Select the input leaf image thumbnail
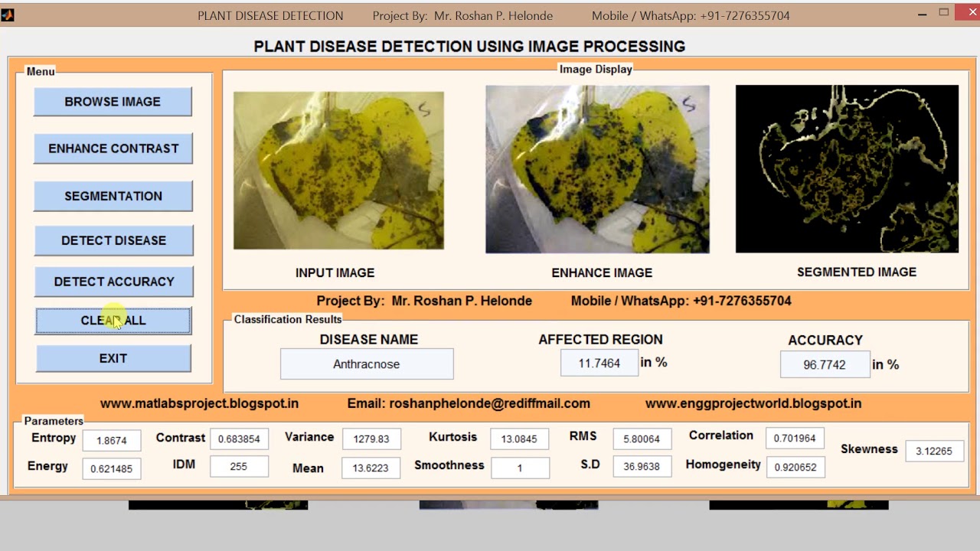 [338, 171]
